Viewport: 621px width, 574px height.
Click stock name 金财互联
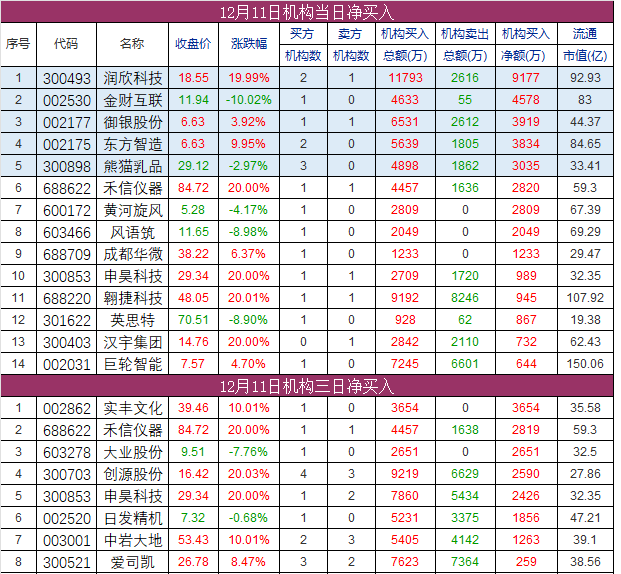(133, 100)
